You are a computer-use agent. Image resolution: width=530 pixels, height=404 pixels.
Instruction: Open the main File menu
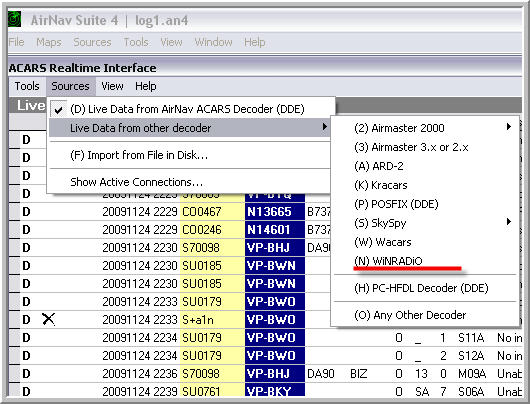(x=16, y=42)
